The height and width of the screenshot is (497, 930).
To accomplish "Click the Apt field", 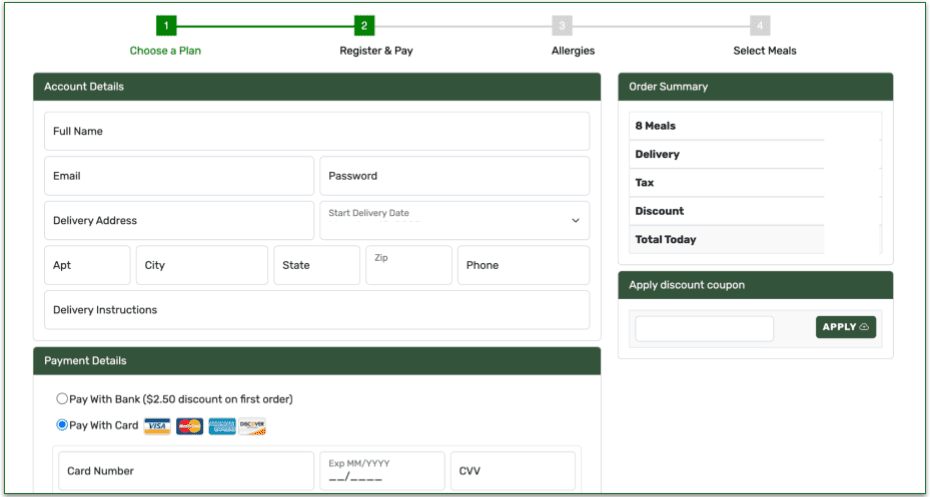I will (87, 265).
